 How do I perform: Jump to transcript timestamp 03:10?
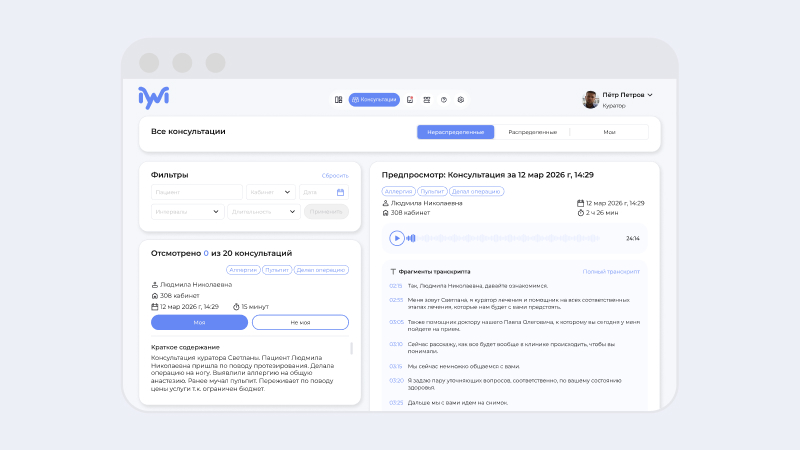click(395, 344)
